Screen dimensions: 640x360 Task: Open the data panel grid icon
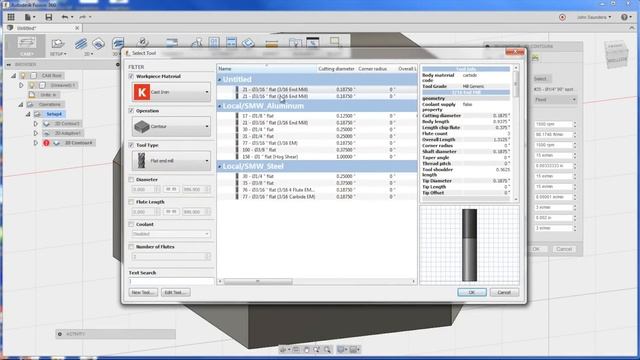coord(11,17)
